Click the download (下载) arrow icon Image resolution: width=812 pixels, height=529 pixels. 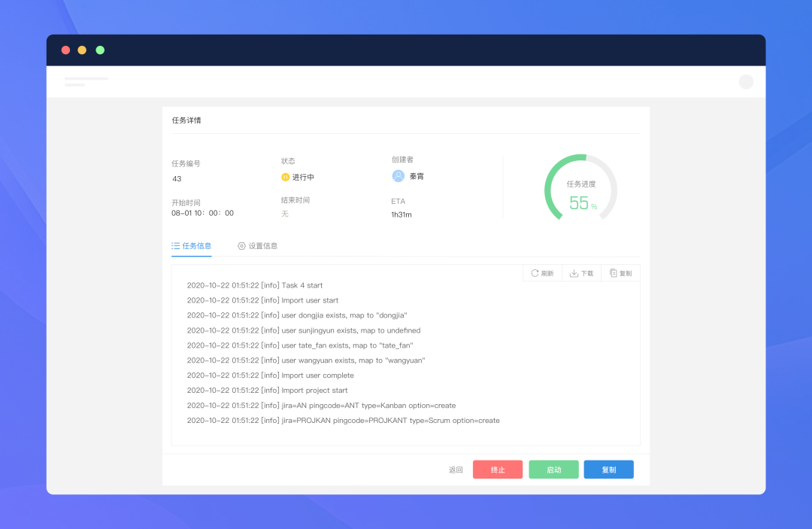point(573,272)
